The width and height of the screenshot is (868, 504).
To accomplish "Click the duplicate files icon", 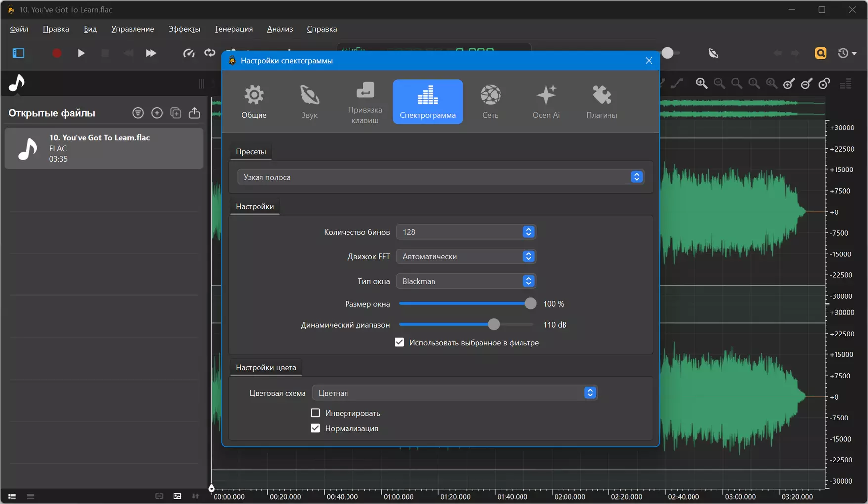I will pos(175,113).
